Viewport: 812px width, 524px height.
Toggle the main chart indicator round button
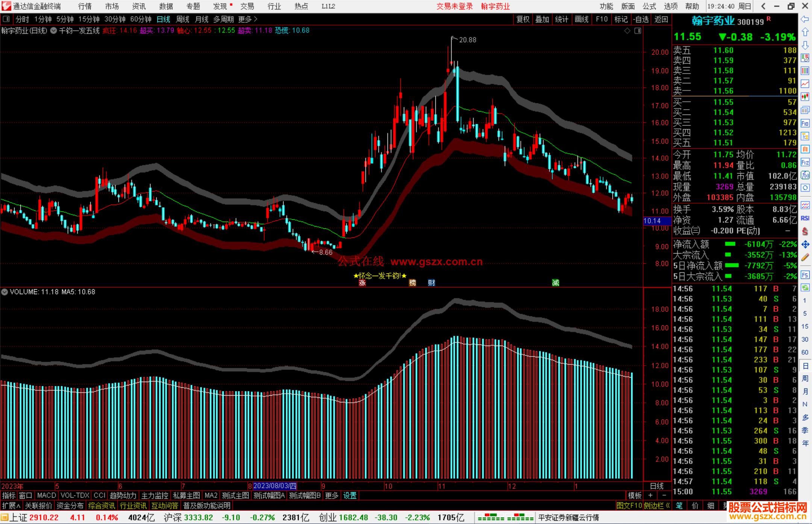pyautogui.click(x=54, y=31)
